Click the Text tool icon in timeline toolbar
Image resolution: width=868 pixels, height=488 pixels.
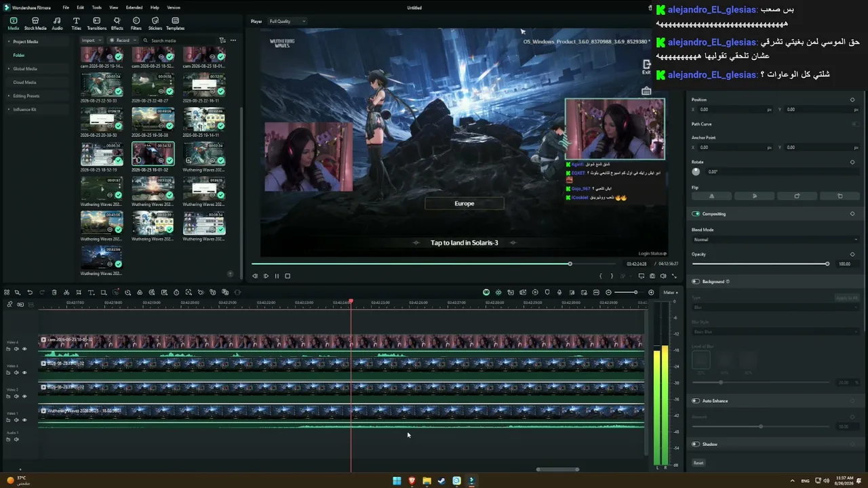pyautogui.click(x=91, y=292)
